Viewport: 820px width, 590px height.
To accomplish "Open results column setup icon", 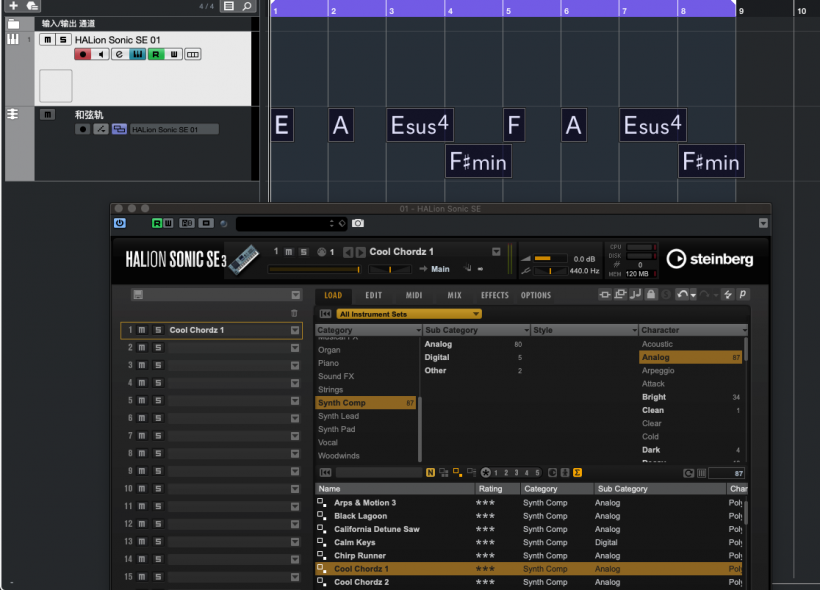I will pos(701,473).
